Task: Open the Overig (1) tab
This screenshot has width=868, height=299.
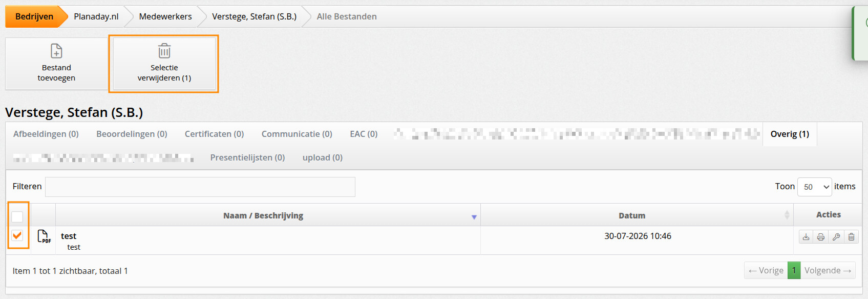Action: 790,134
